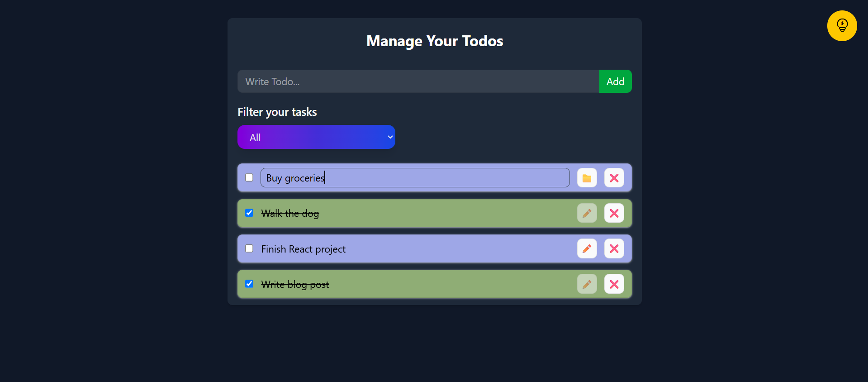Click the yellow lightbulb theme icon
868x382 pixels.
click(841, 26)
